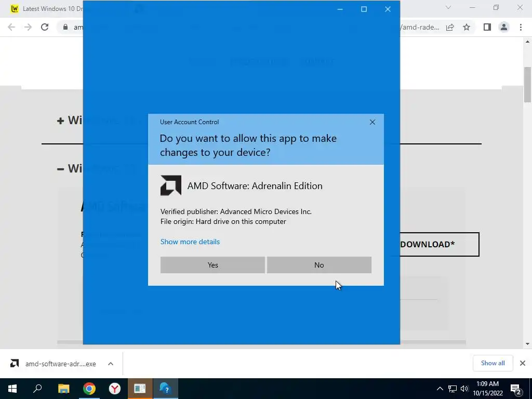The image size is (532, 399).
Task: Close the blue installer window
Action: pos(388,9)
